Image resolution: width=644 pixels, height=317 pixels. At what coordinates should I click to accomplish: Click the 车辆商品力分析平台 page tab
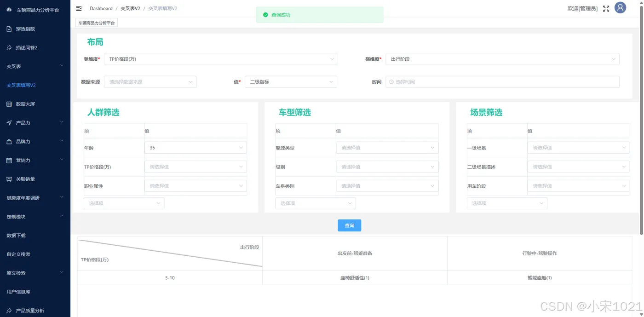[97, 23]
